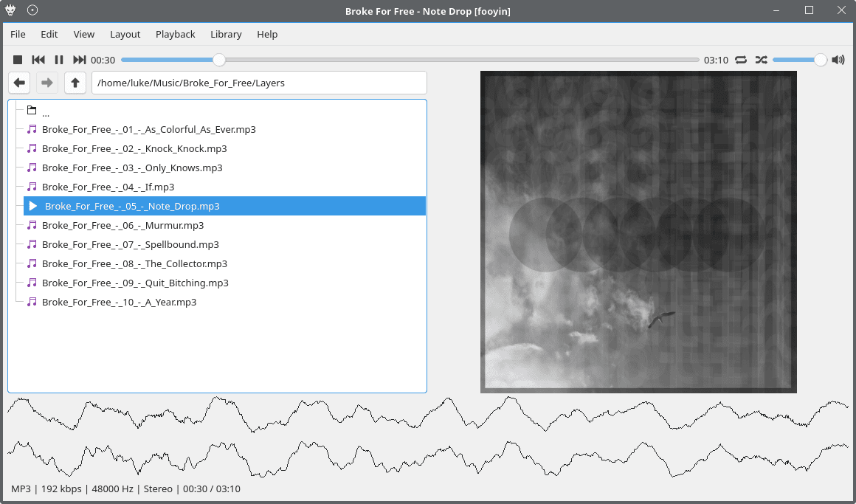Viewport: 856px width, 504px height.
Task: Skip to the previous track
Action: click(x=38, y=60)
